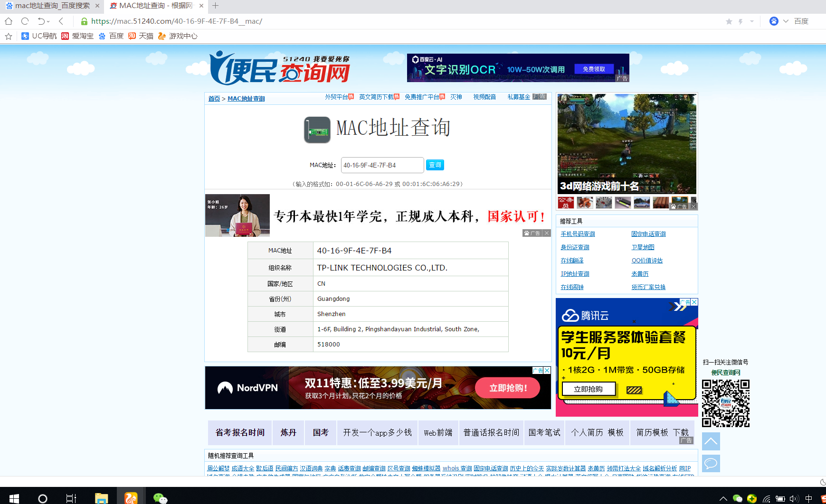Image resolution: width=826 pixels, height=504 pixels.
Task: Click 立即抢购 on the 腾讯云 ad
Action: (589, 389)
